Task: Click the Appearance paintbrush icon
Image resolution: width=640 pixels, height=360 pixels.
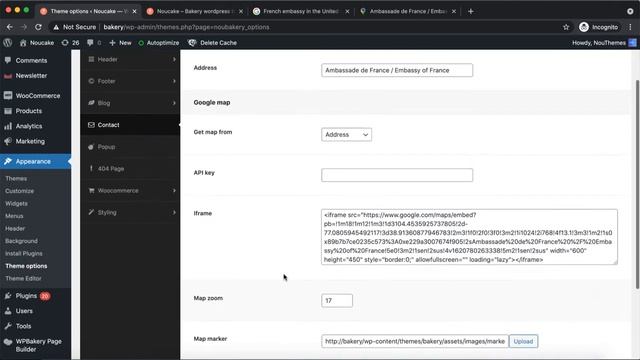Action: click(x=8, y=161)
